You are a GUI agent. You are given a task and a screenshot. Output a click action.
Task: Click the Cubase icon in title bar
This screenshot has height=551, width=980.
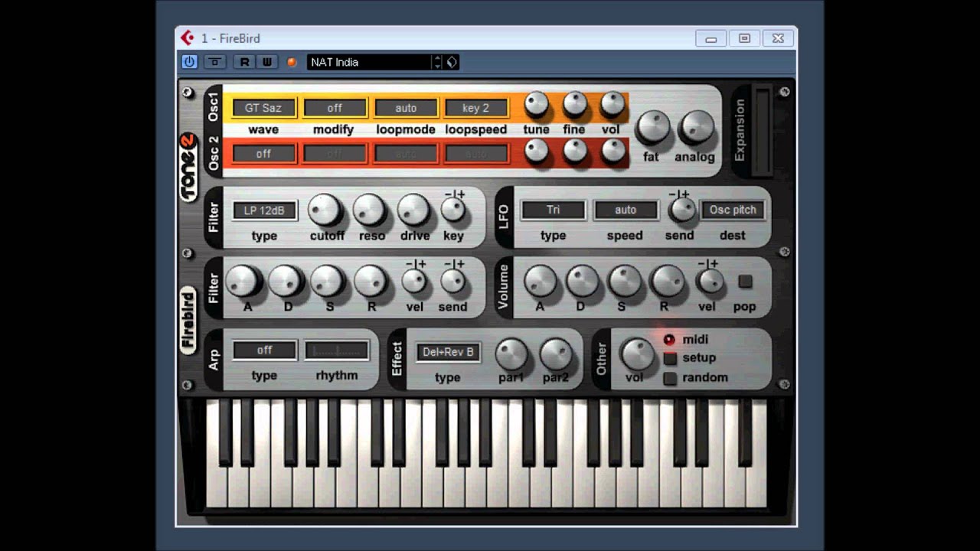pos(188,37)
